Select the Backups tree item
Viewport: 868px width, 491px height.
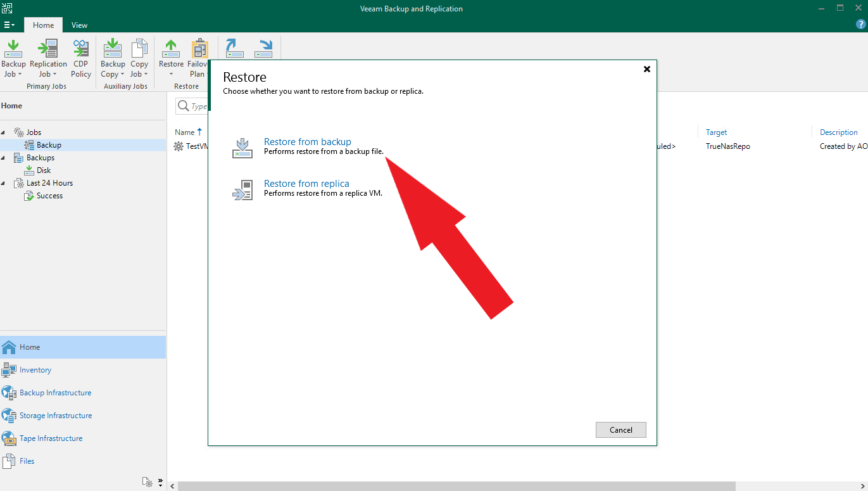coord(41,158)
